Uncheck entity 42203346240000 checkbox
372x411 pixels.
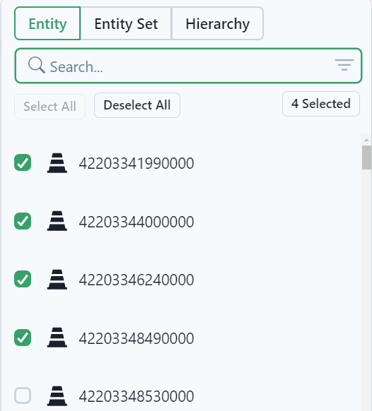[x=23, y=279]
